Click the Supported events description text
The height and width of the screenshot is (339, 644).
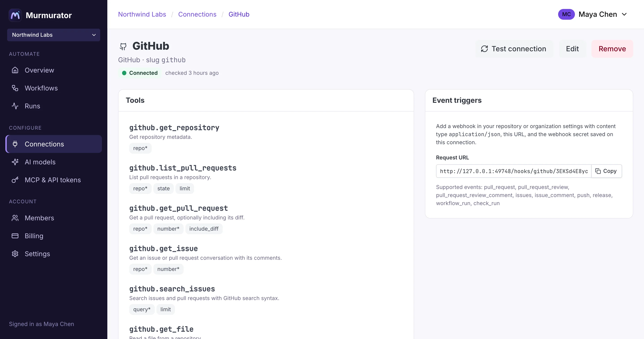(x=524, y=195)
